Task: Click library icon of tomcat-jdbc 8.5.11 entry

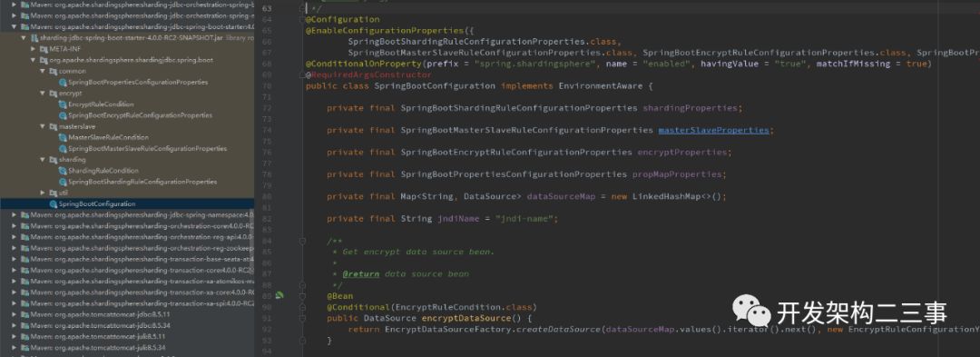Action: [24, 314]
